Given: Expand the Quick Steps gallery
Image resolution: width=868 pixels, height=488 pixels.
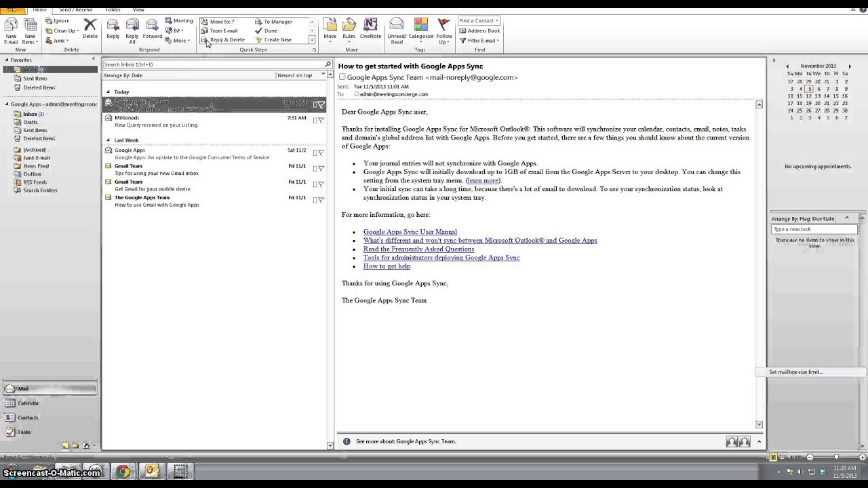Looking at the screenshot, I should (312, 41).
